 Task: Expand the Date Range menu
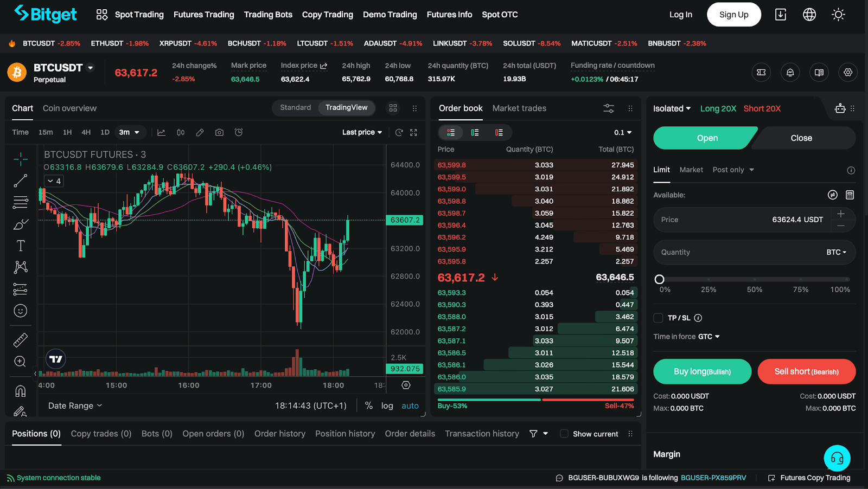(75, 406)
